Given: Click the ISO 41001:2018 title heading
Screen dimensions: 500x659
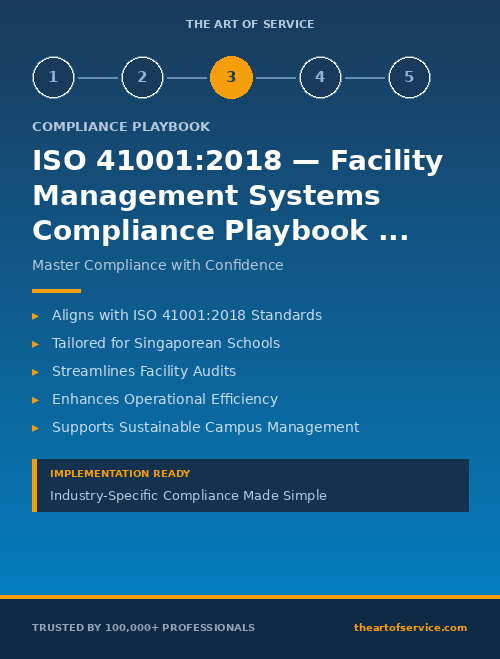Looking at the screenshot, I should tap(237, 195).
